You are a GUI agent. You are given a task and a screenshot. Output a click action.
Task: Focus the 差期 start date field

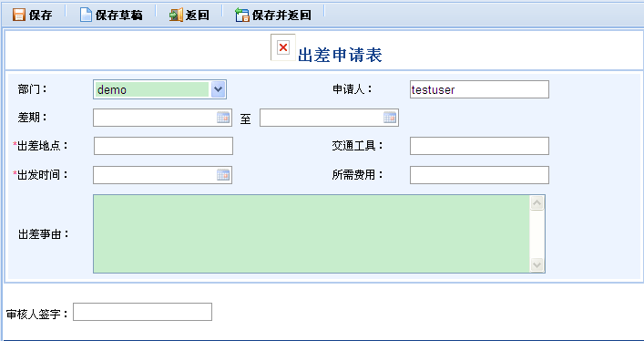(163, 118)
